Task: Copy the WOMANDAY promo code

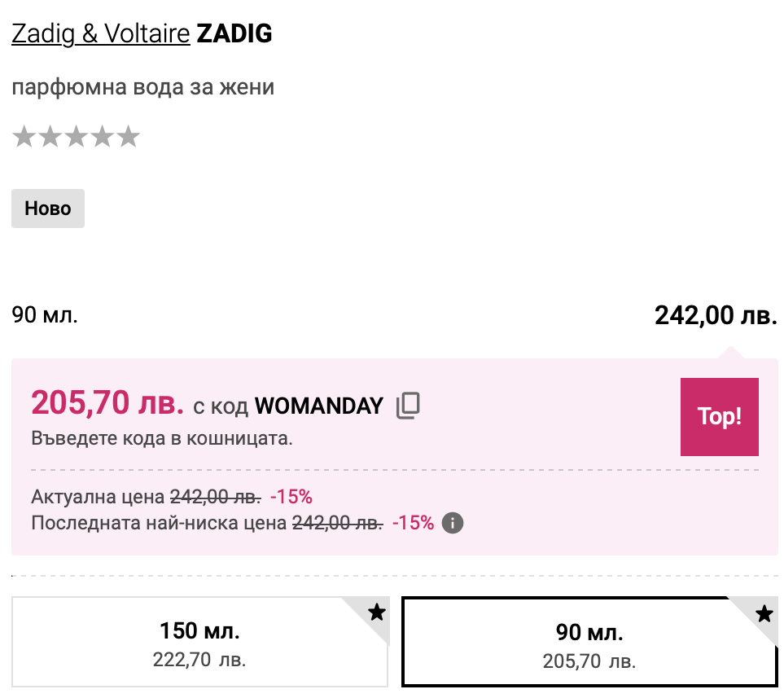Action: pos(408,406)
